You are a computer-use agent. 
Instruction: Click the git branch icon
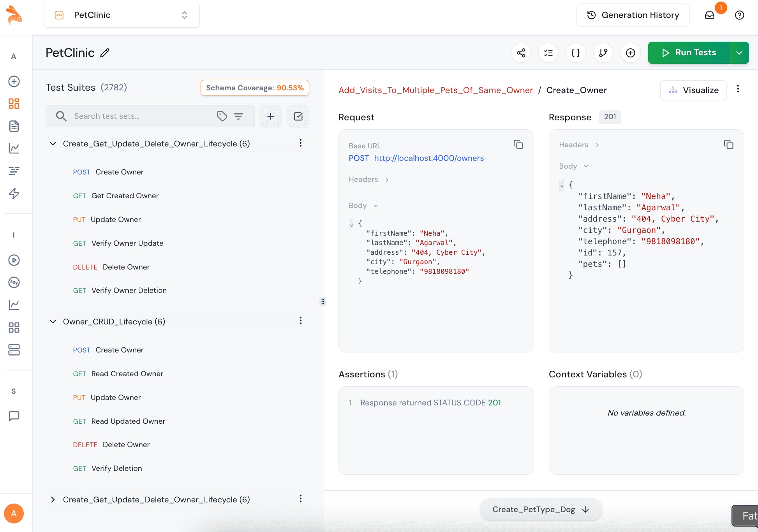click(603, 53)
